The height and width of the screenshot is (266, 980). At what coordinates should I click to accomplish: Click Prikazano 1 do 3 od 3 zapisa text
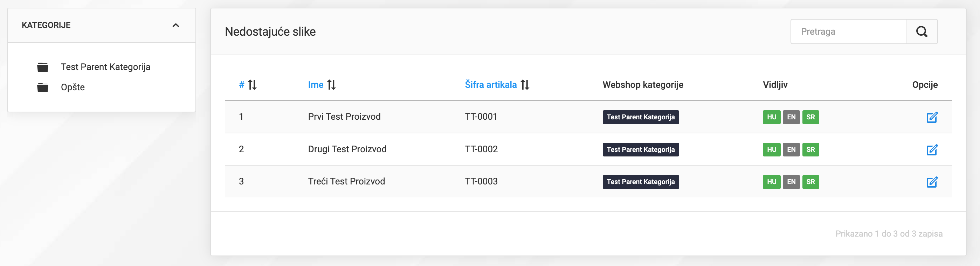[x=889, y=234]
